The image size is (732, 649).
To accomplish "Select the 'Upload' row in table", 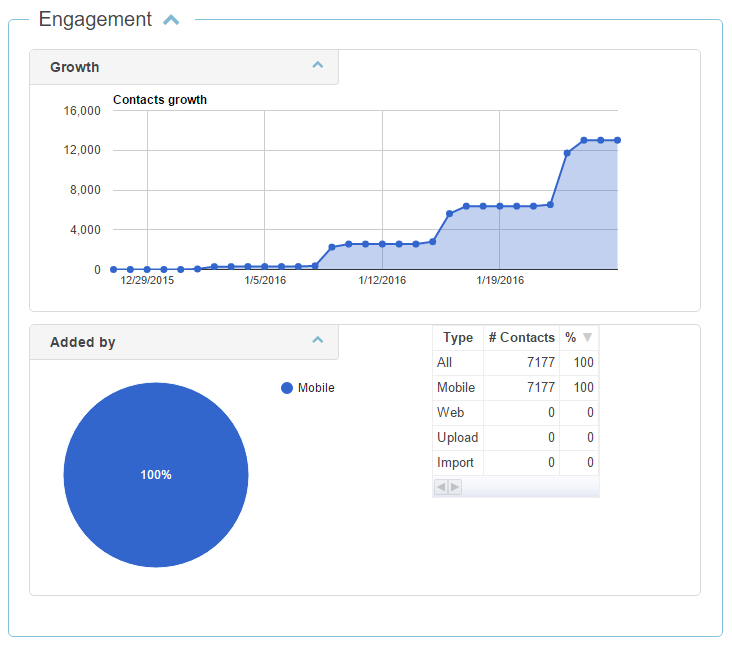I will pyautogui.click(x=515, y=437).
